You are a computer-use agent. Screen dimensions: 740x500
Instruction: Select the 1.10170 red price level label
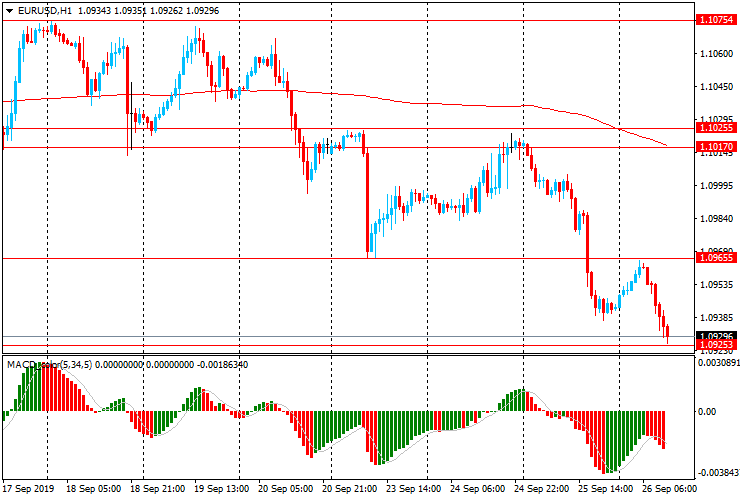coord(716,147)
